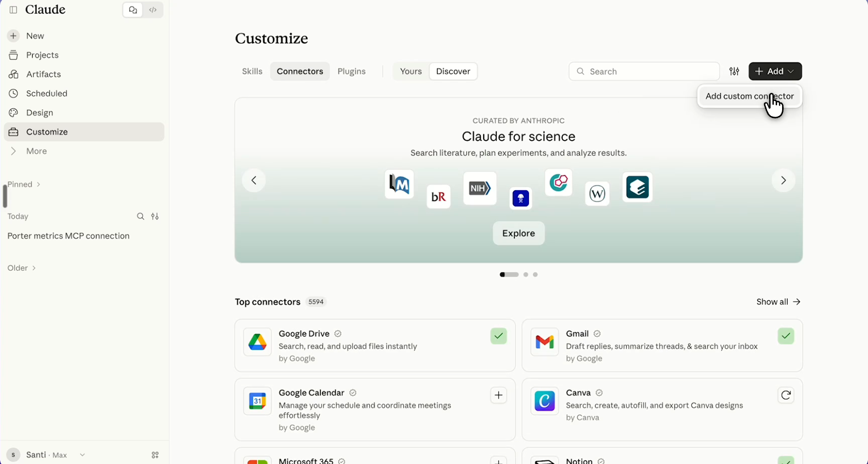
Task: Switch to code mode icon
Action: 153,10
